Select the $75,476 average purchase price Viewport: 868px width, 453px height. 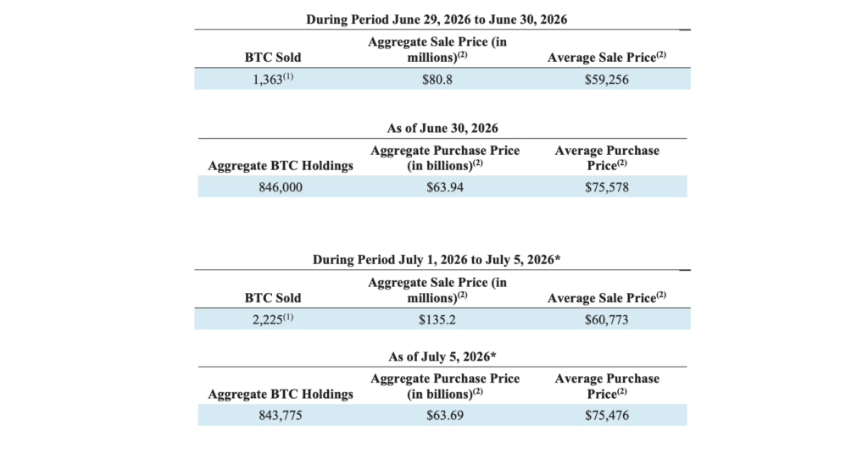607,416
